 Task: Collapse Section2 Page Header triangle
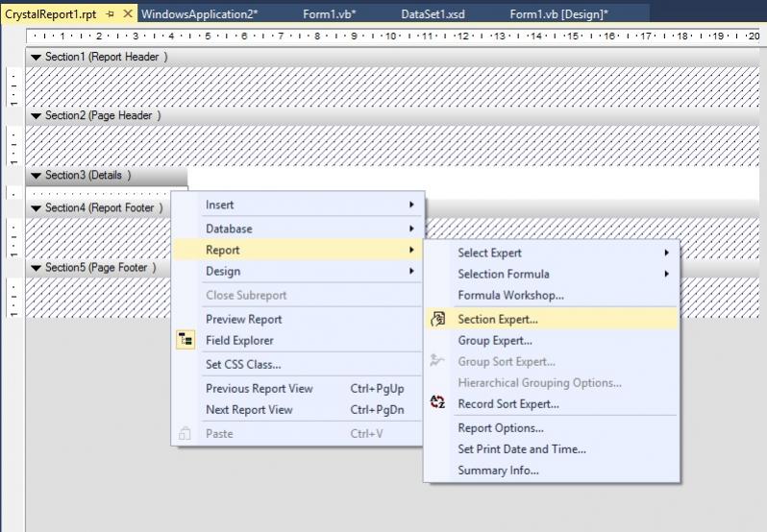[x=36, y=116]
